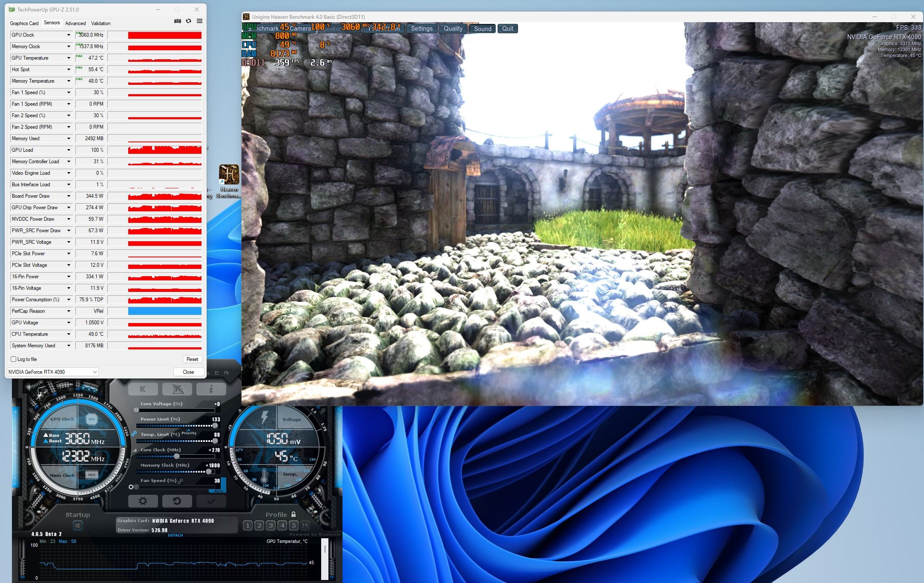Expand the GPU Voltage sensor dropdown
This screenshot has height=583, width=924.
pyautogui.click(x=69, y=323)
